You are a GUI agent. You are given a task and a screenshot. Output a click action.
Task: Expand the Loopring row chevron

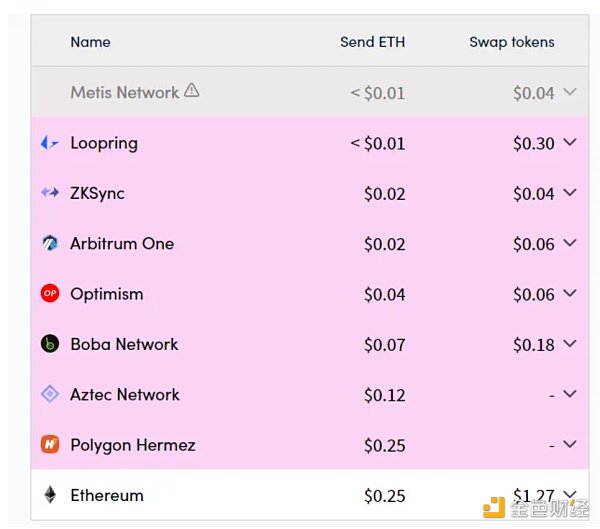point(570,143)
